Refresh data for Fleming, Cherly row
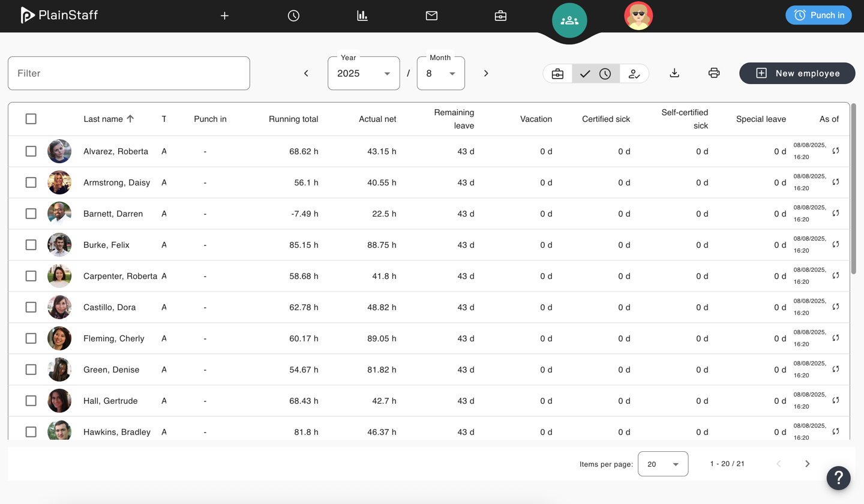This screenshot has height=504, width=864. 836,338
